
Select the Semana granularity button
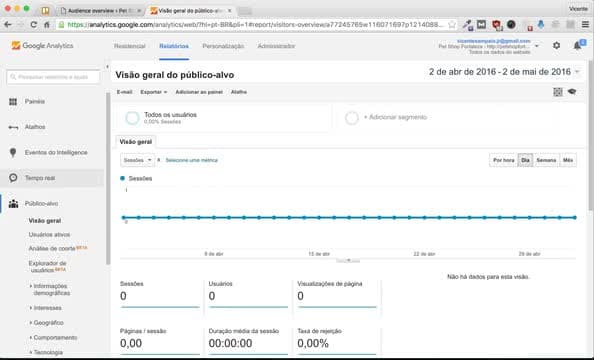click(x=546, y=160)
